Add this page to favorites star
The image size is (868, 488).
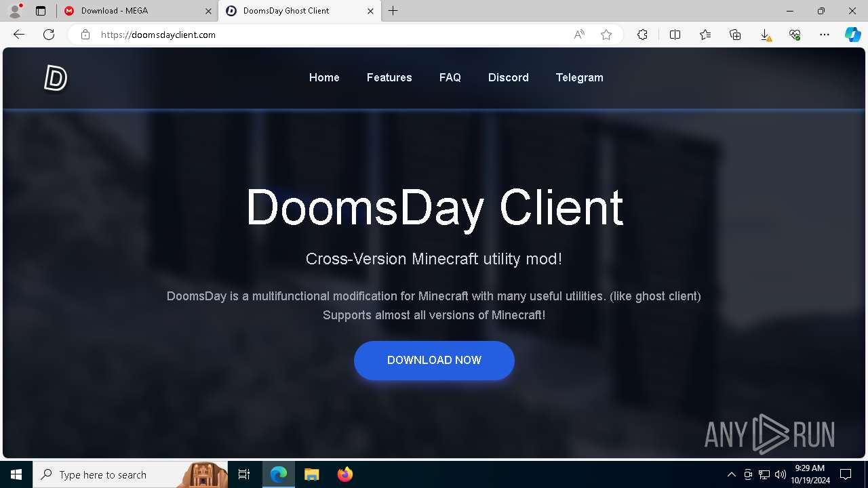pyautogui.click(x=606, y=35)
